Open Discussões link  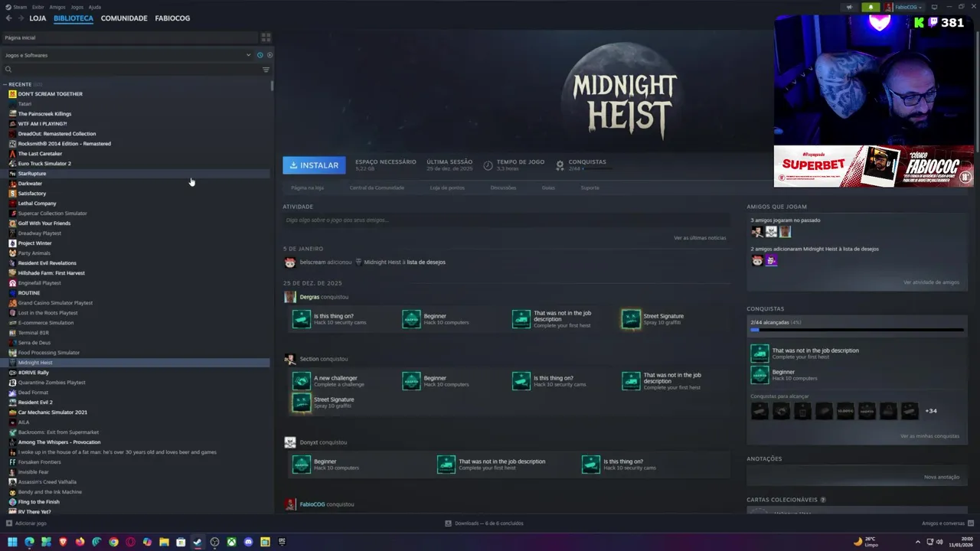click(503, 187)
